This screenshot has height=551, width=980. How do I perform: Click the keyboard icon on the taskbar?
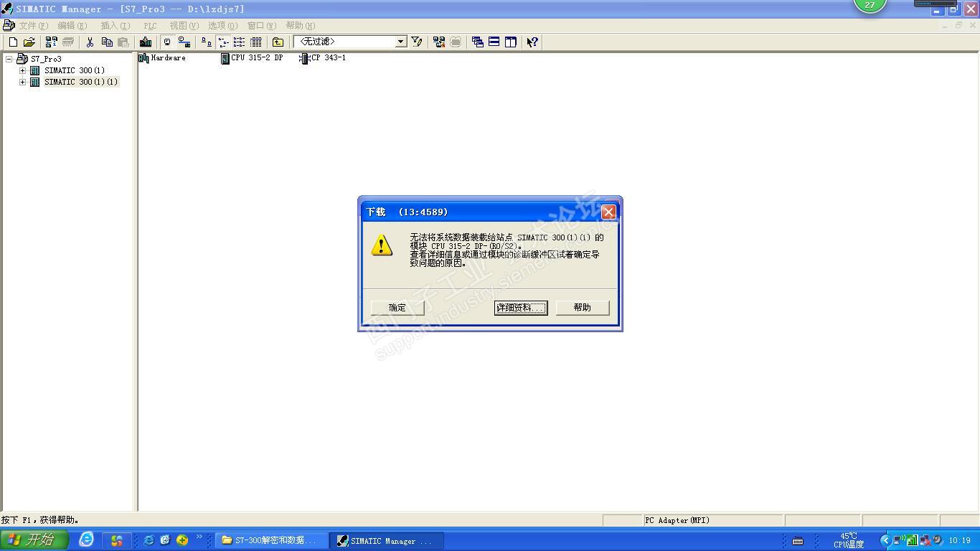798,541
